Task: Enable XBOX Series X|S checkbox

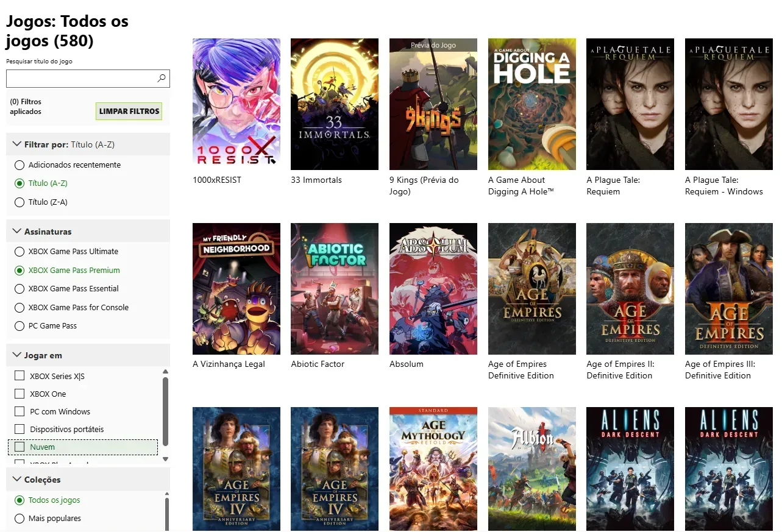Action: pyautogui.click(x=20, y=376)
